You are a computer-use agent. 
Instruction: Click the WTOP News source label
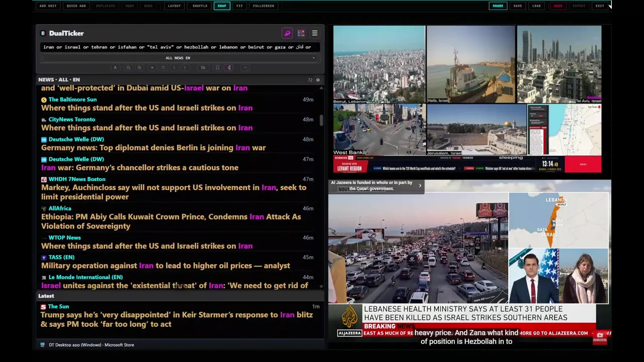[x=64, y=237]
